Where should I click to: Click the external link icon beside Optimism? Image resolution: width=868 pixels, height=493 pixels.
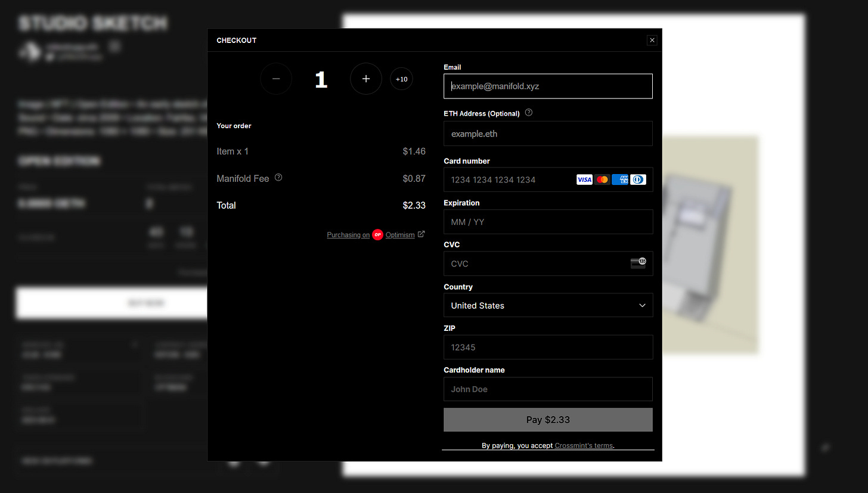pos(421,234)
